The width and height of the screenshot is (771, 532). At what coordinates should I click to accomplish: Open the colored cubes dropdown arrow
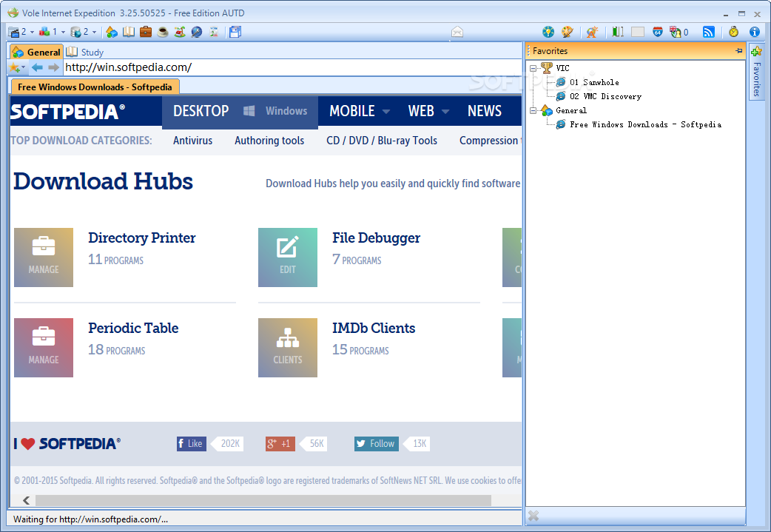(63, 33)
